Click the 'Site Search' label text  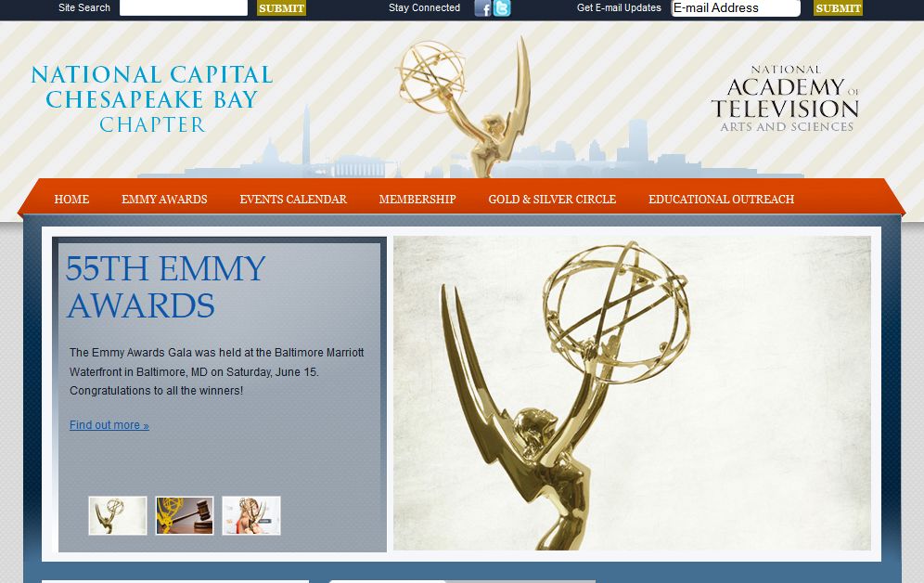pos(84,7)
